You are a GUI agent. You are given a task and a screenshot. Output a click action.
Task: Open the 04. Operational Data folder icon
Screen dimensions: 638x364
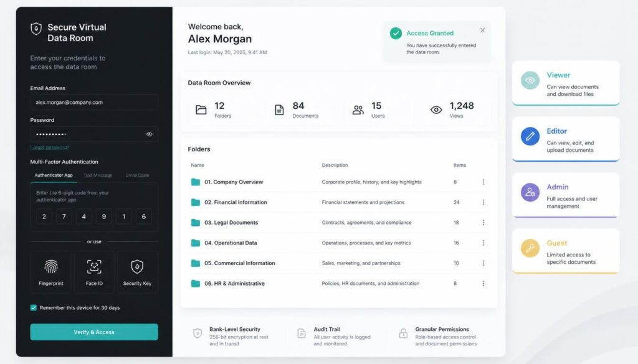pyautogui.click(x=196, y=243)
